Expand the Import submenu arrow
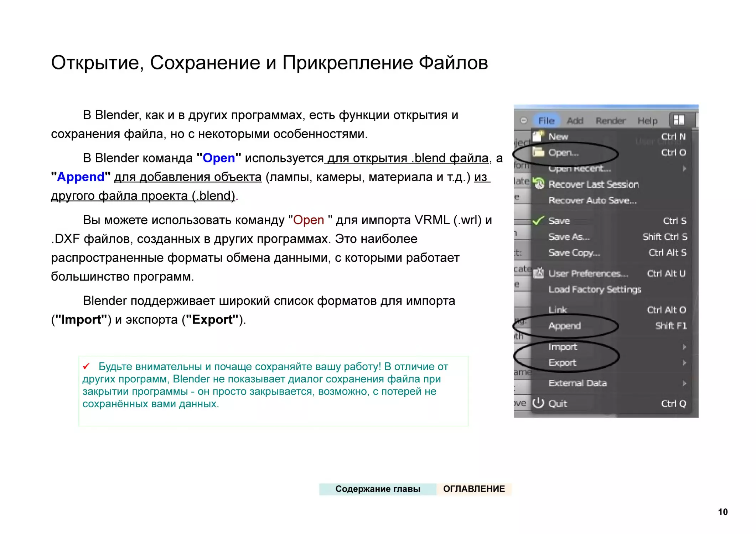 684,347
